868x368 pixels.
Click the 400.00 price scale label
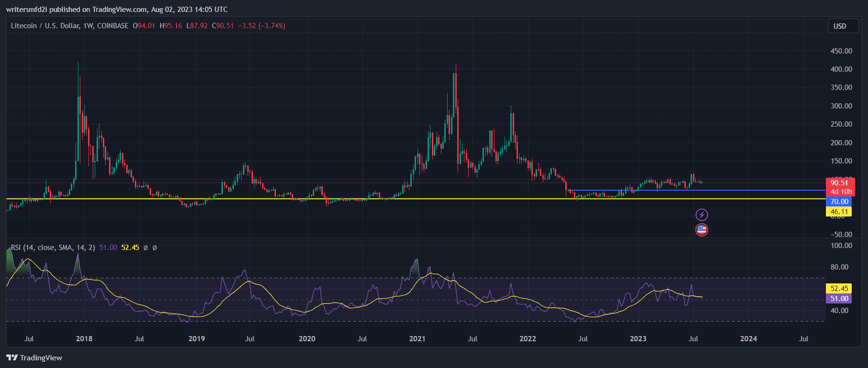click(x=841, y=69)
